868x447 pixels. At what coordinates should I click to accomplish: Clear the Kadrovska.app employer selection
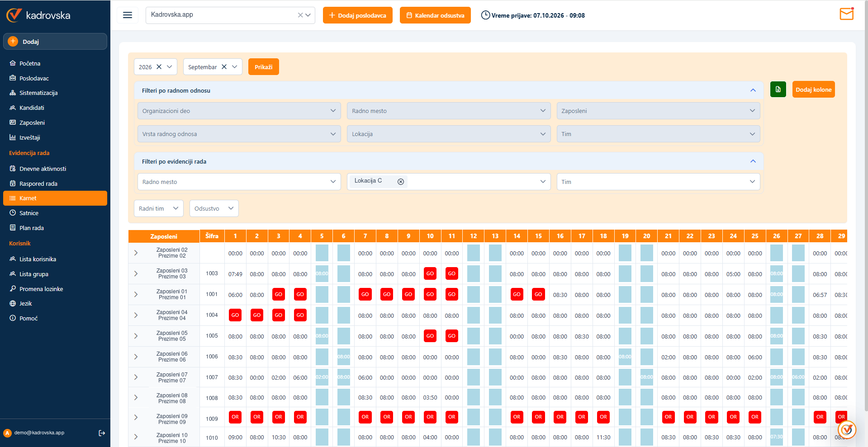300,15
